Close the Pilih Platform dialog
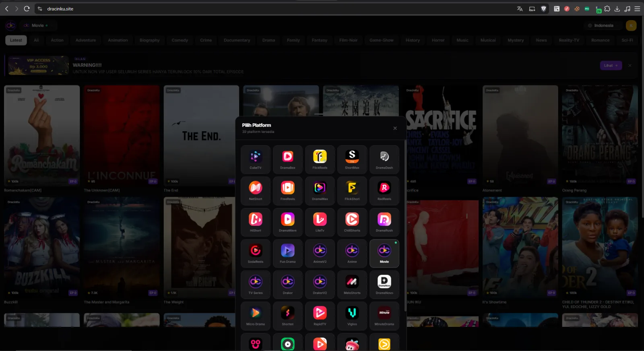The image size is (644, 351). (395, 128)
